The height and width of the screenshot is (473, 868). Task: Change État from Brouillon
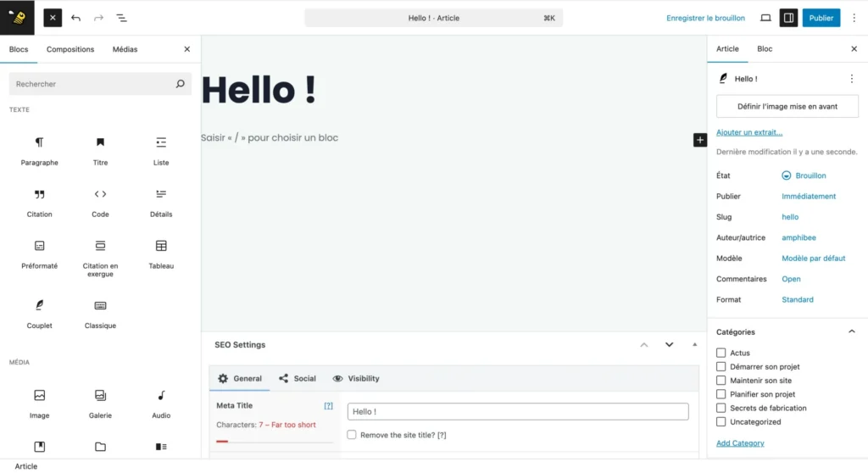point(804,175)
